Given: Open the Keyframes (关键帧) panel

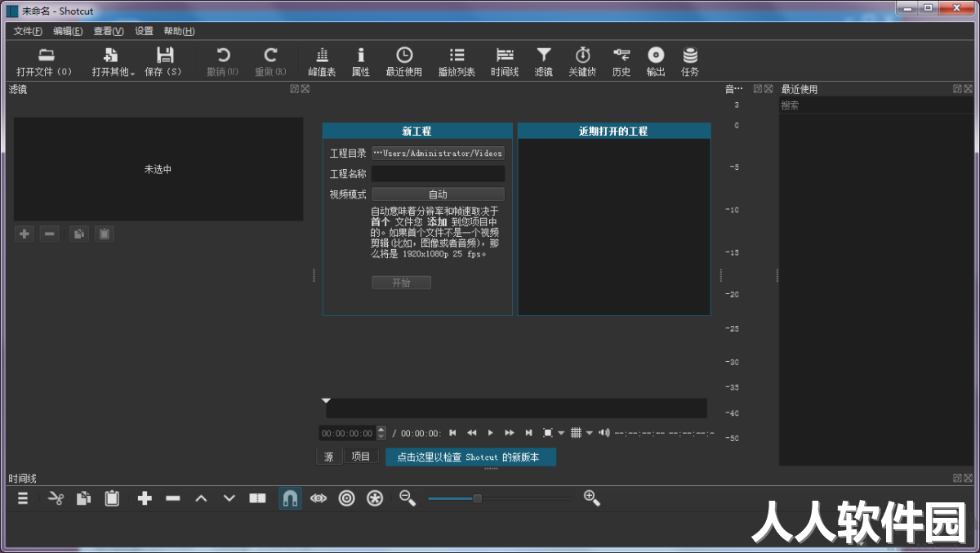Looking at the screenshot, I should tap(582, 61).
